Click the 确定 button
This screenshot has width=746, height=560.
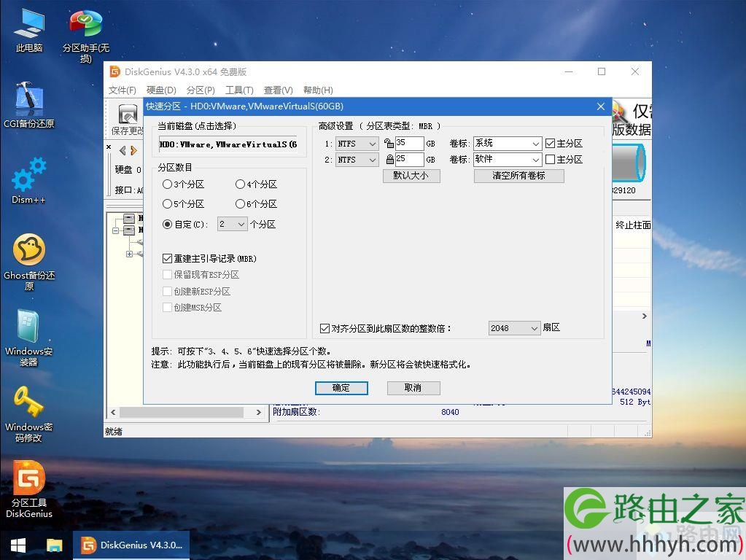341,388
